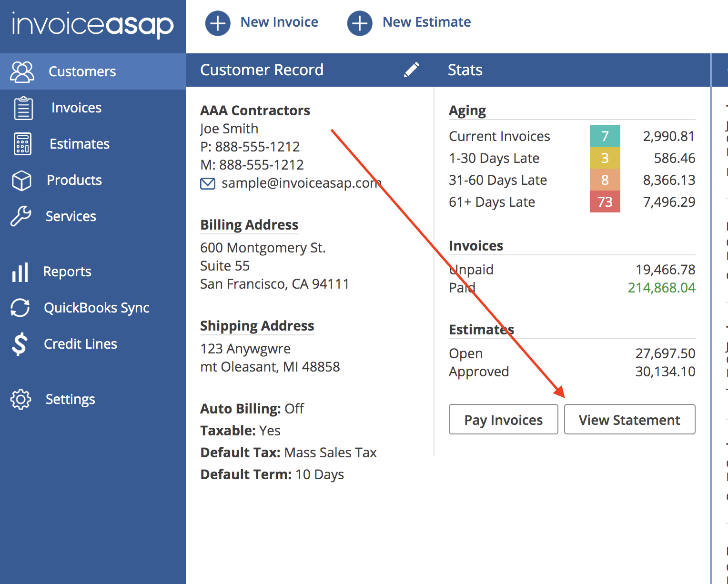Screen dimensions: 728x584
Task: Click the Customers people icon
Action: (22, 71)
